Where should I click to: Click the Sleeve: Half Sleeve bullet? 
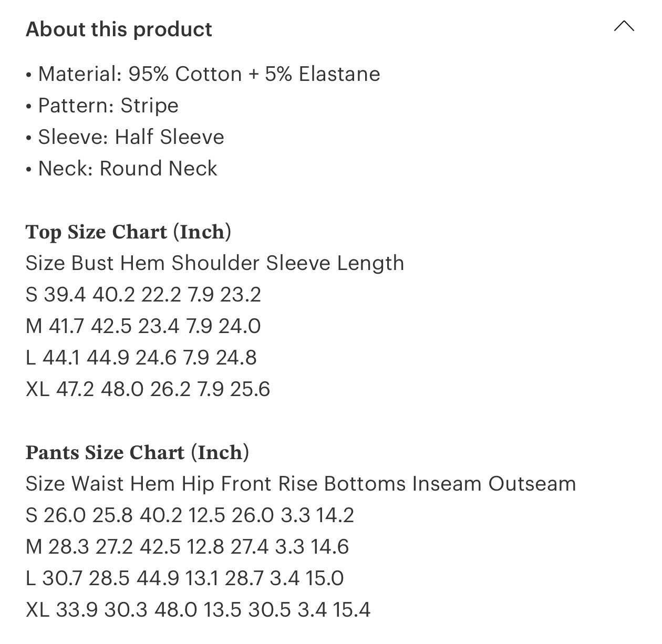tap(125, 137)
